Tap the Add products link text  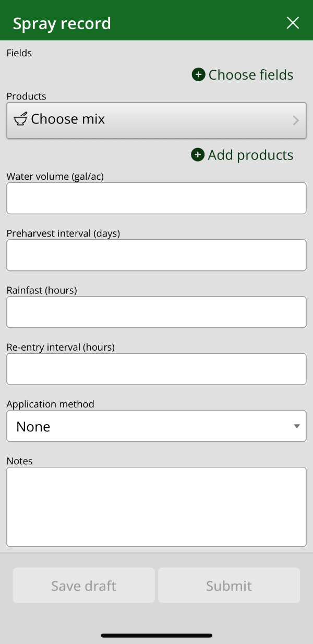click(x=250, y=155)
